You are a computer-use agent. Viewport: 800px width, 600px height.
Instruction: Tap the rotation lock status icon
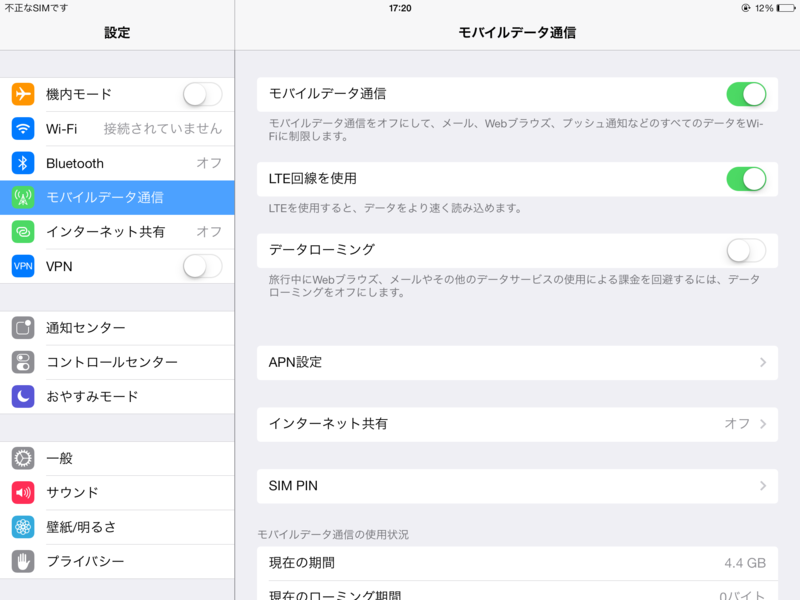[x=745, y=8]
